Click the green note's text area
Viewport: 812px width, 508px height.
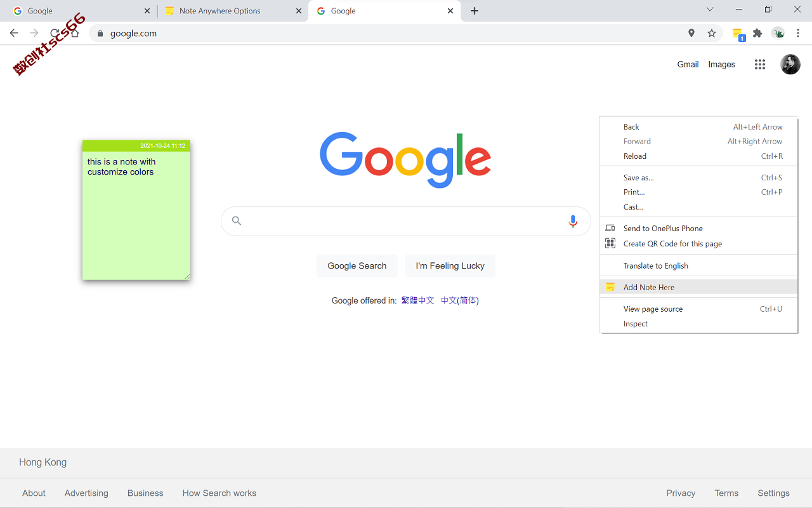pyautogui.click(x=136, y=216)
